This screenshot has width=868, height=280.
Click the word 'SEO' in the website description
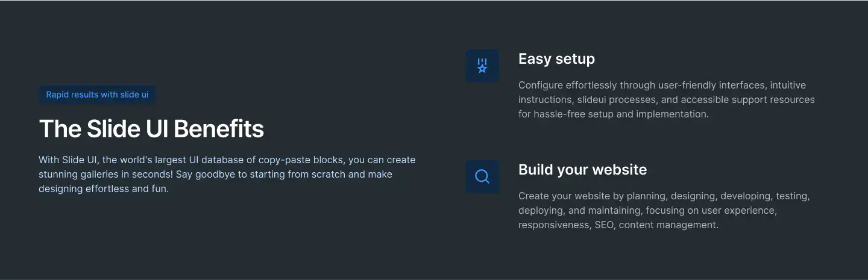coord(604,225)
